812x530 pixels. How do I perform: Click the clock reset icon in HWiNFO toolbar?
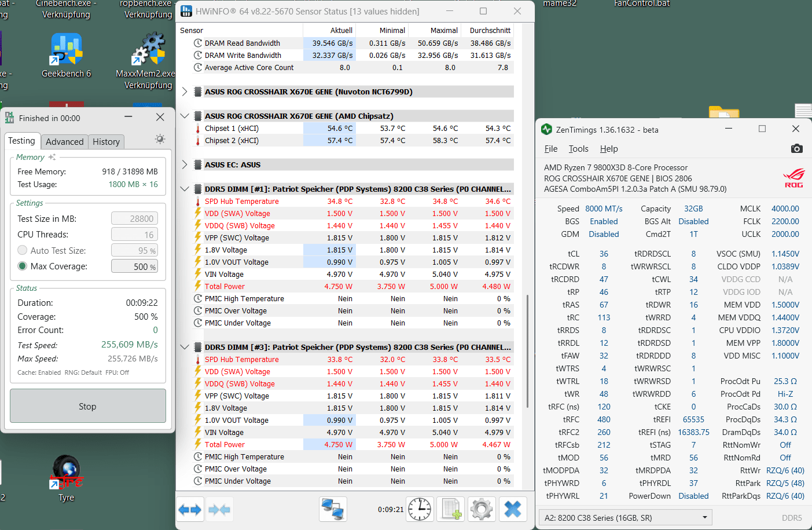pyautogui.click(x=420, y=510)
